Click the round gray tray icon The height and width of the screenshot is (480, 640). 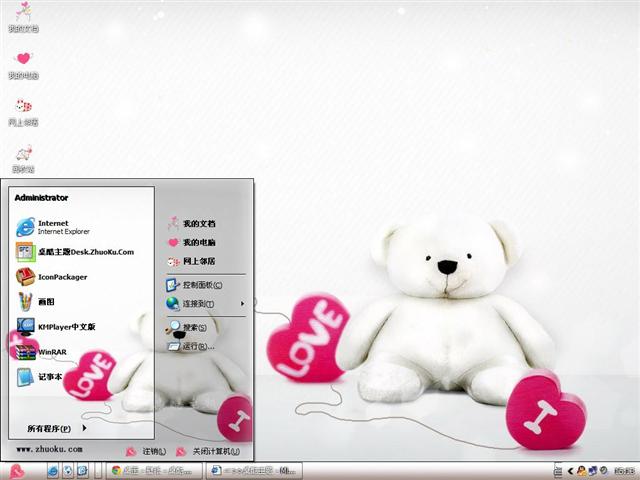coord(603,471)
